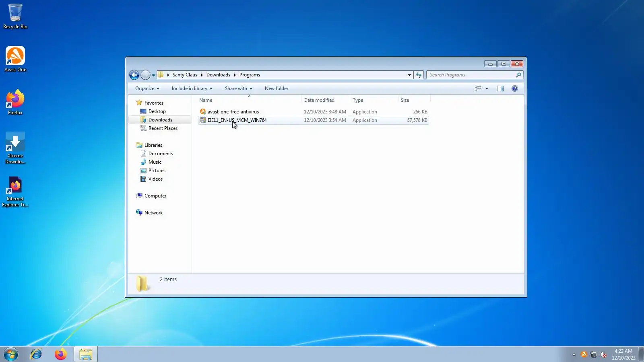
Task: Open Explorer Help with the question mark
Action: point(515,88)
